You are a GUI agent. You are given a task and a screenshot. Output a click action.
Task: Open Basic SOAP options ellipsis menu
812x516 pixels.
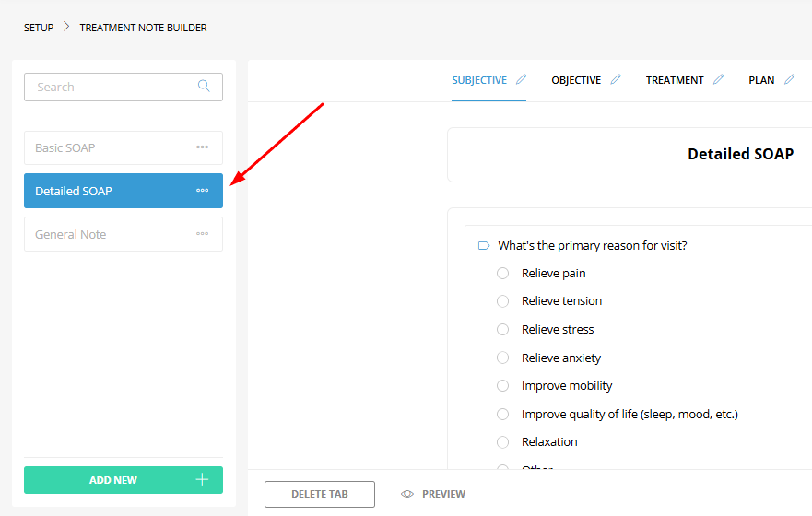202,147
